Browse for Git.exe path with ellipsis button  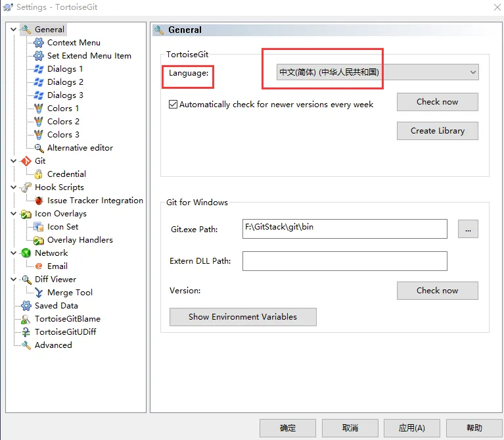click(x=468, y=230)
